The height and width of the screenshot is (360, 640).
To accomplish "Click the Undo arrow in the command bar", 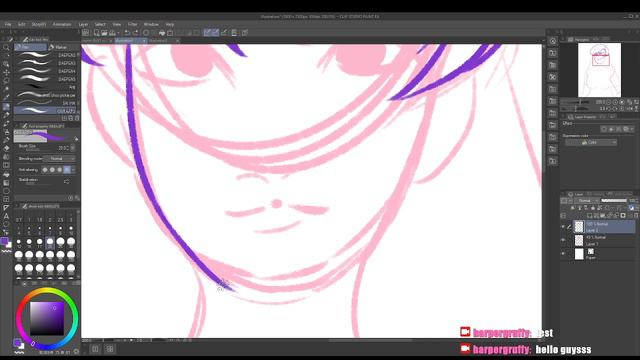I will 127,33.
